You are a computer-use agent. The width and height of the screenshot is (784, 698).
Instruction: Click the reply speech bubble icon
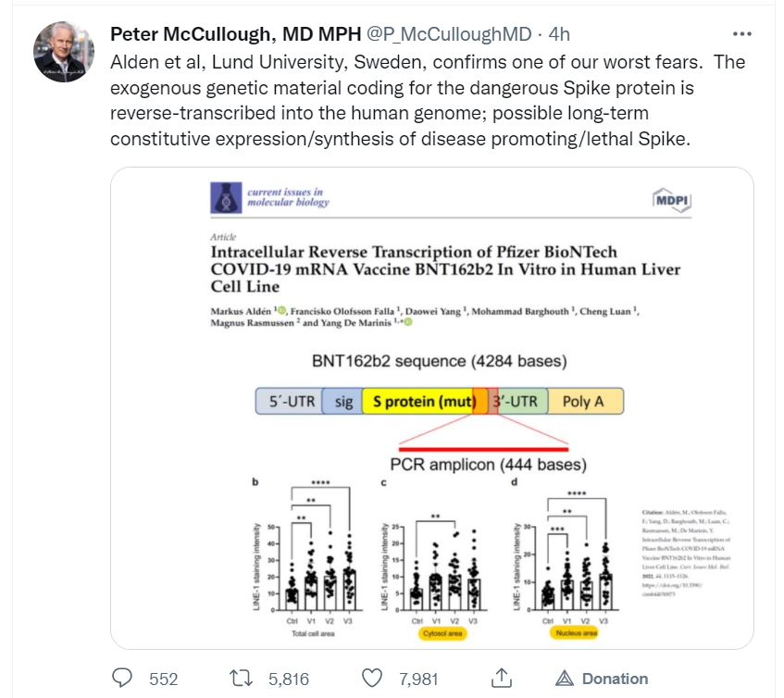(122, 679)
